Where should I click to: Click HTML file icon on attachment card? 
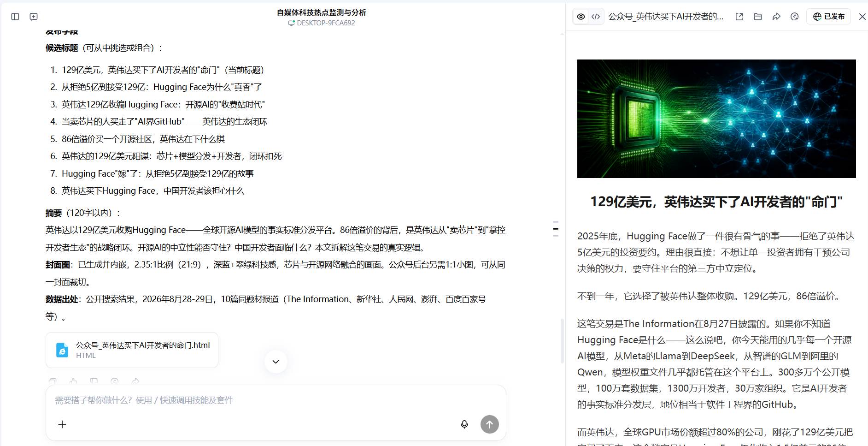pyautogui.click(x=62, y=350)
